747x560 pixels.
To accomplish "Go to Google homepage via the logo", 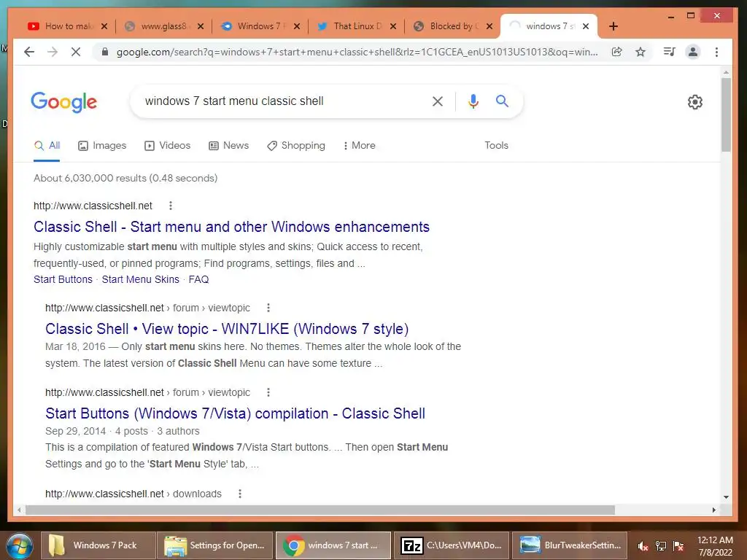I will coord(64,102).
